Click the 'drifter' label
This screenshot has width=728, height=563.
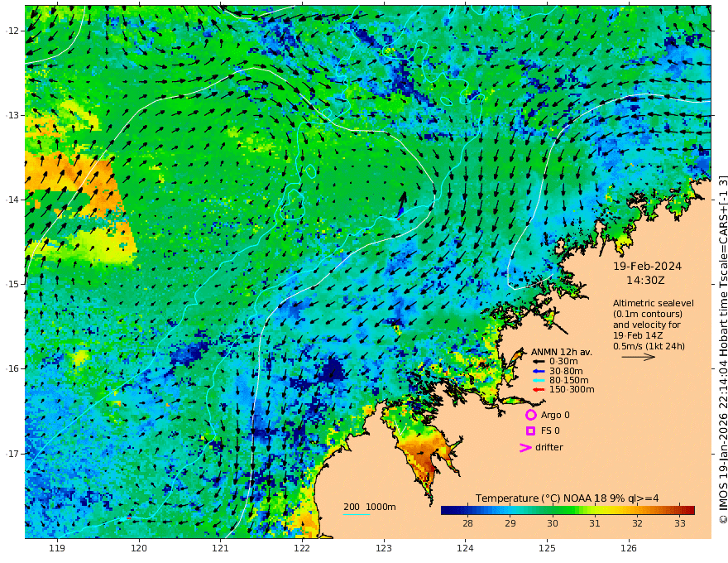coord(549,447)
